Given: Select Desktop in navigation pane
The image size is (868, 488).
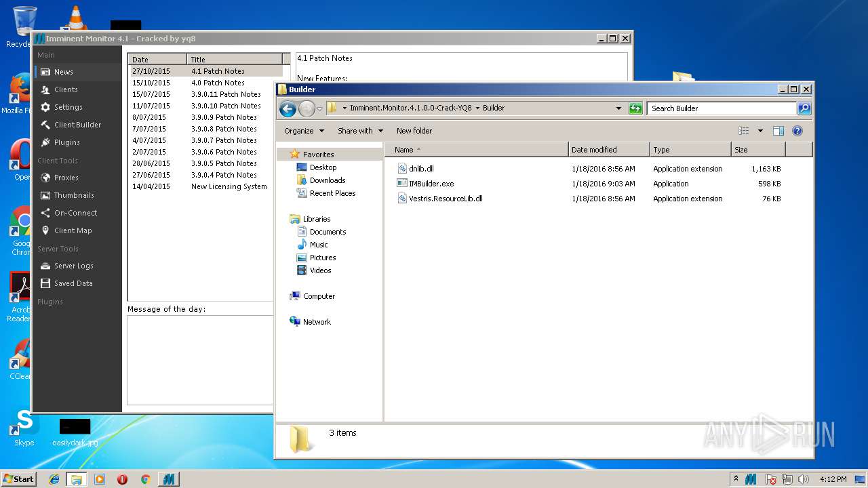Looking at the screenshot, I should (323, 167).
